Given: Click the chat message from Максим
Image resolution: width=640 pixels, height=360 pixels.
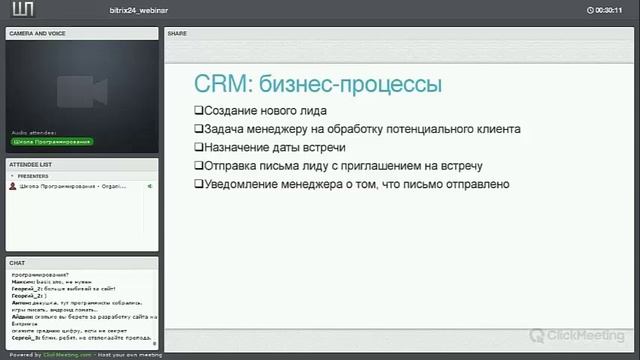Looking at the screenshot, I should tap(51, 282).
